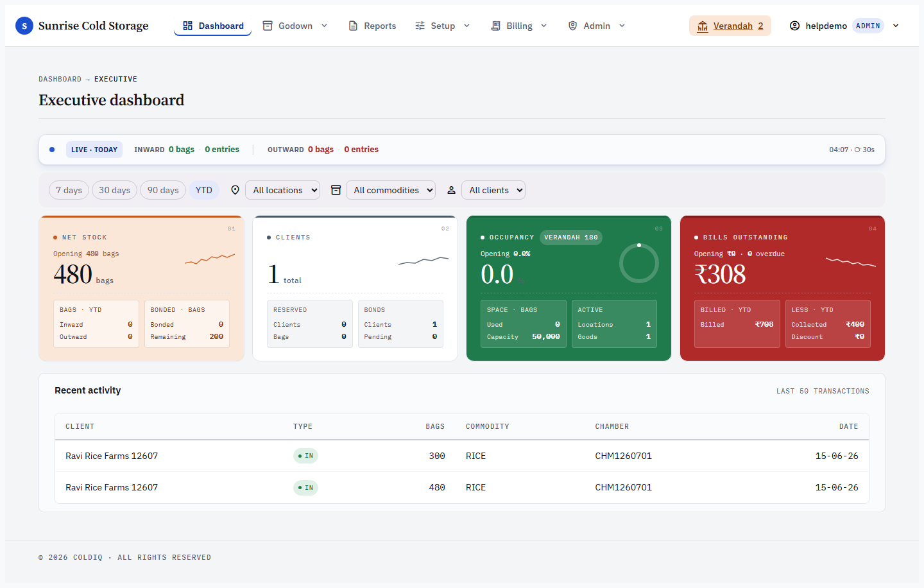Click the IN badge on the 480 bags row

[x=306, y=488]
